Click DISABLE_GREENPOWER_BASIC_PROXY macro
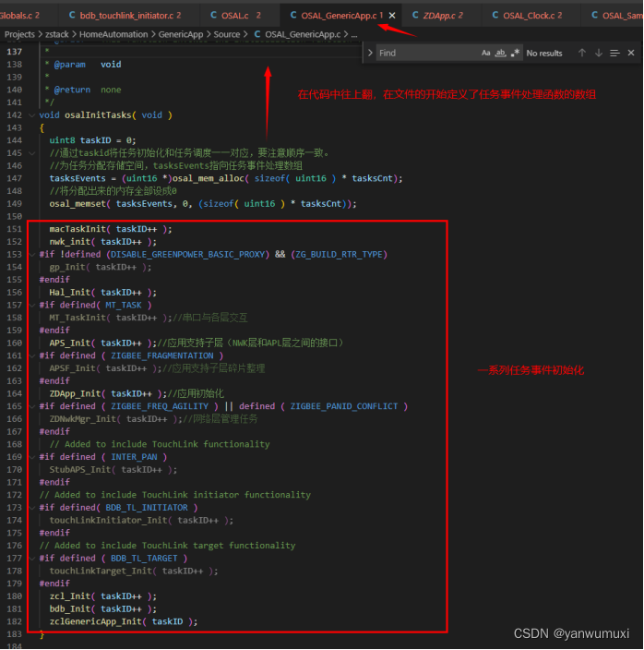644x650 pixels. point(187,254)
